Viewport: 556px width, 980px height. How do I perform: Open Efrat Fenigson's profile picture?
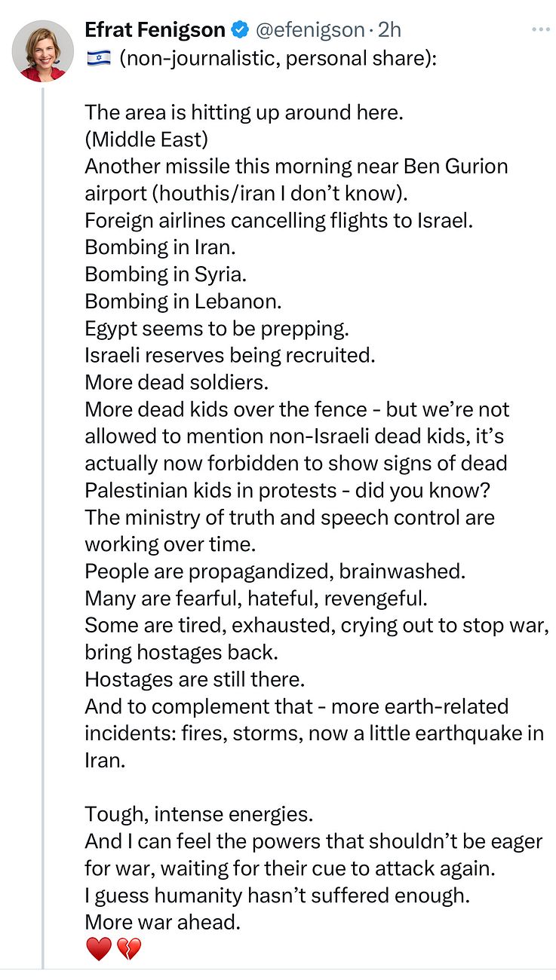[x=42, y=51]
